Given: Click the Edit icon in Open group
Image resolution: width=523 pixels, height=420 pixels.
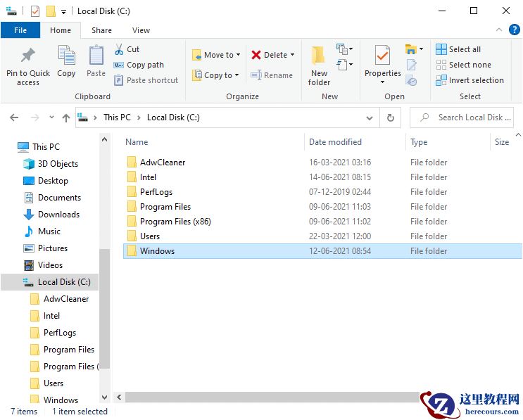Looking at the screenshot, I should coord(411,65).
